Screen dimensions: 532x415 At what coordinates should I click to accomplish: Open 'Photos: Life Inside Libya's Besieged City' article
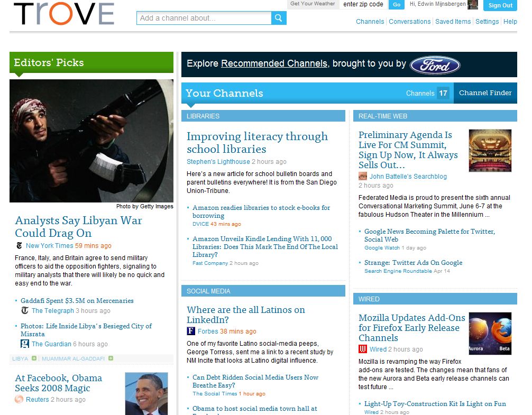(86, 330)
